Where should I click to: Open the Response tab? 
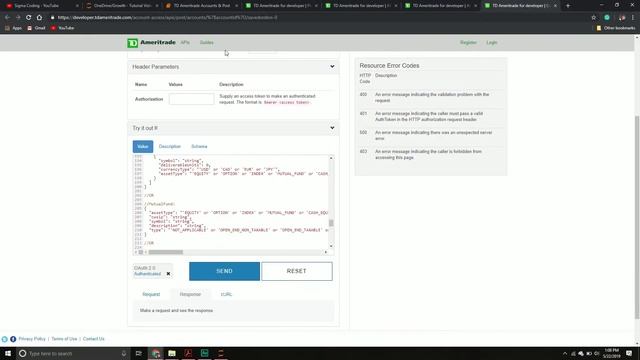click(190, 294)
